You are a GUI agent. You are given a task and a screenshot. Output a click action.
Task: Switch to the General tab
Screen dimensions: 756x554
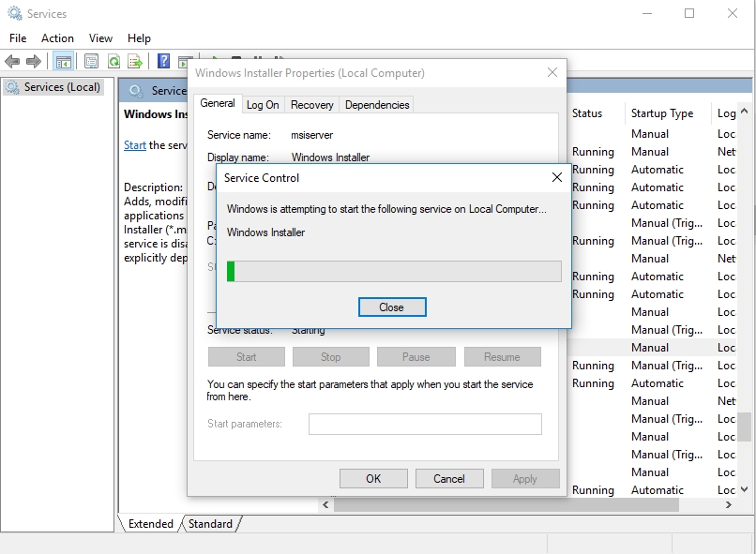coord(218,103)
